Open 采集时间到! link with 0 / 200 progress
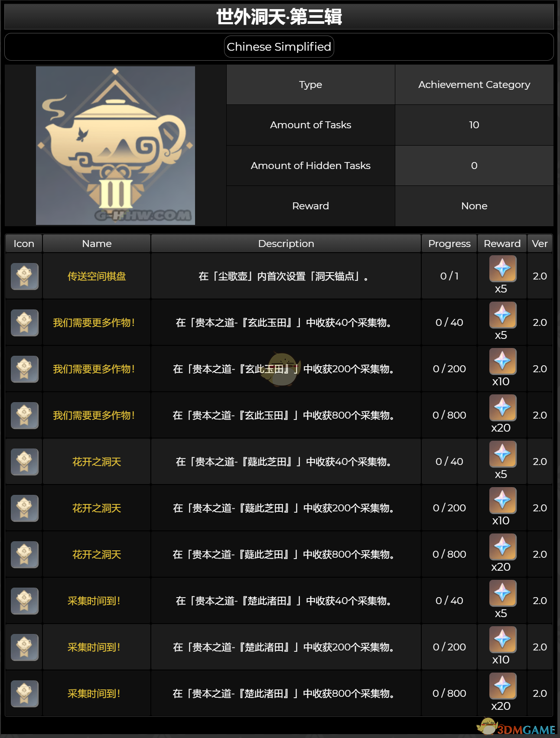Image resolution: width=560 pixels, height=738 pixels. pos(94,647)
